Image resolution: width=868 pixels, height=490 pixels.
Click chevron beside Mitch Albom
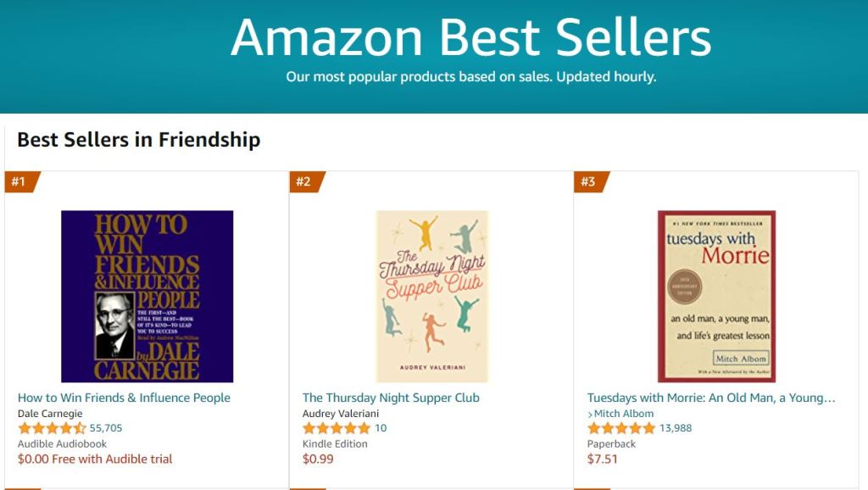point(590,414)
